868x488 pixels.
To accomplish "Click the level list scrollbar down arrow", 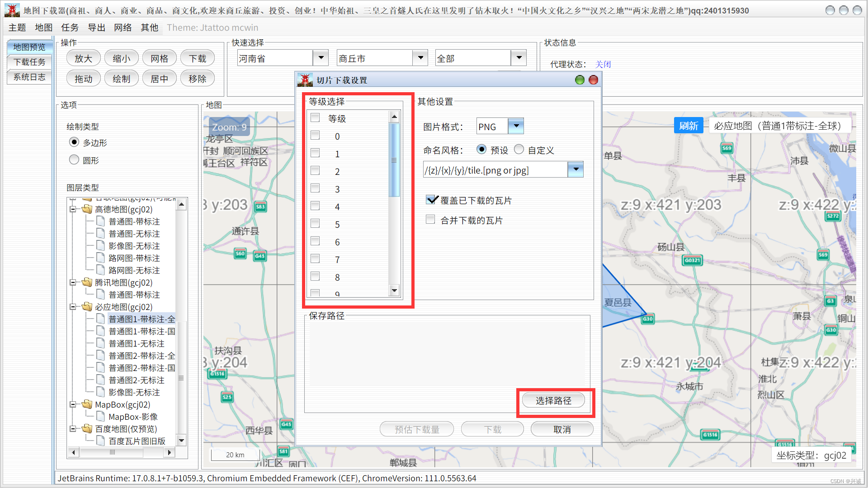I will (x=394, y=291).
